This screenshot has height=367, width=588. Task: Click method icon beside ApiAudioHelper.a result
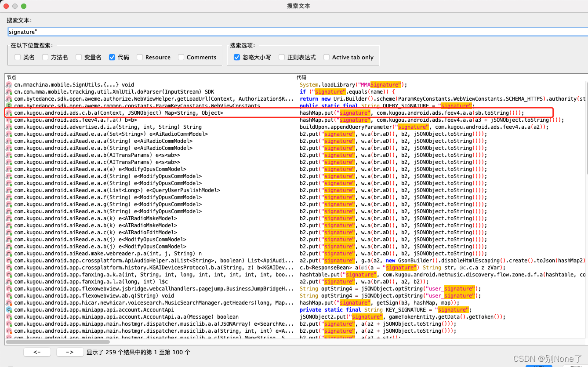[x=9, y=261]
